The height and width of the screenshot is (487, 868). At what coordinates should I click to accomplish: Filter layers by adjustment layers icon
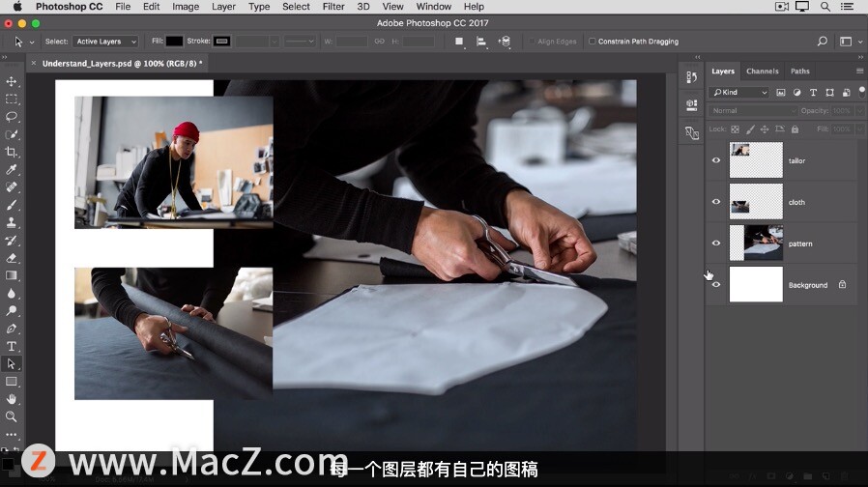point(796,93)
